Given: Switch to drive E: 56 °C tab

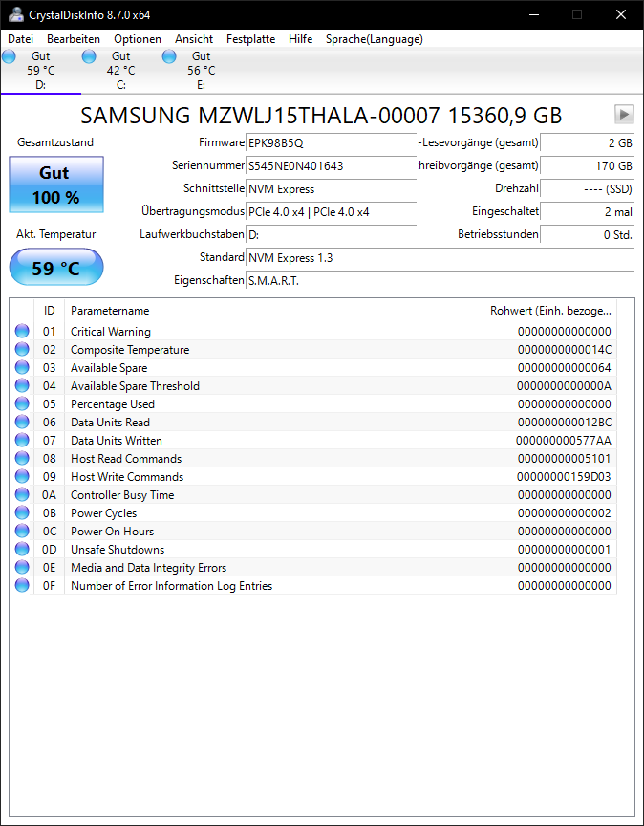Looking at the screenshot, I should (x=201, y=71).
